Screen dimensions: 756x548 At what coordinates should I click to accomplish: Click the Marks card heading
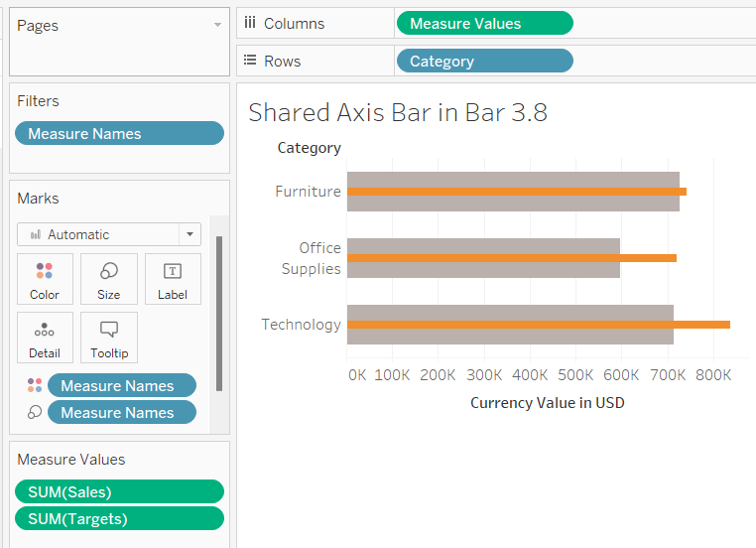[x=38, y=199]
